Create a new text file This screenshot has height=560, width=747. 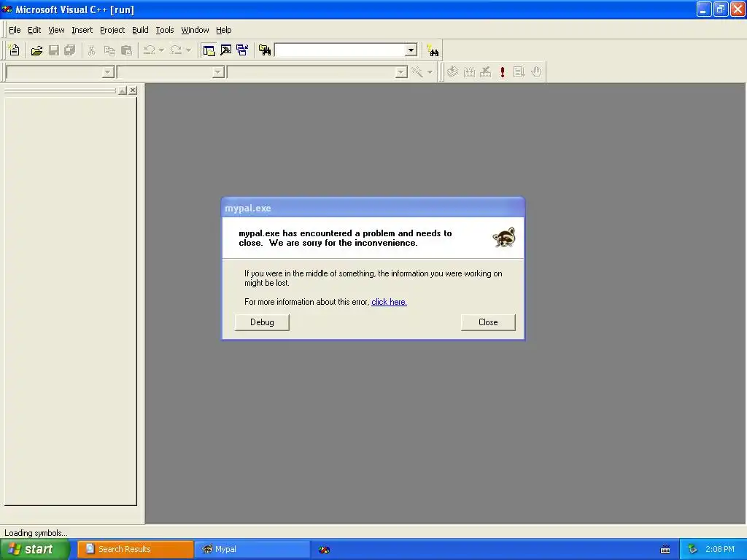coord(15,50)
